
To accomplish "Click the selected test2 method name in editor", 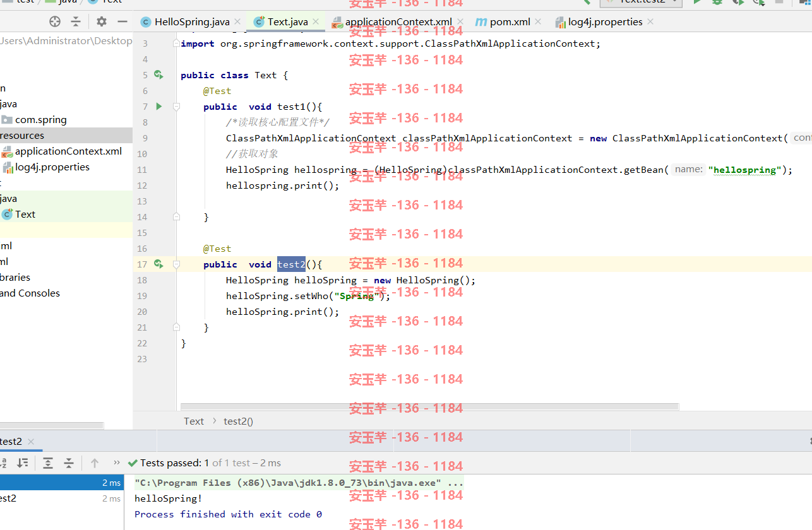I will pyautogui.click(x=291, y=264).
